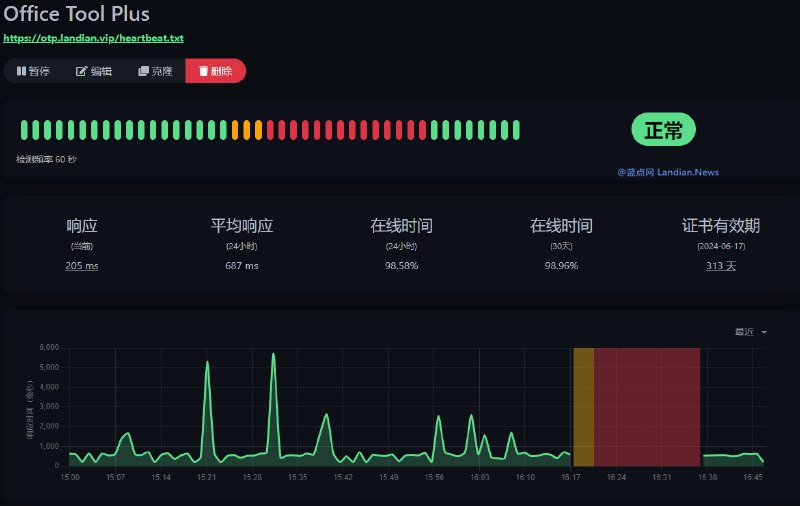
Task: Click the 16:17 chart axis label
Action: (570, 477)
